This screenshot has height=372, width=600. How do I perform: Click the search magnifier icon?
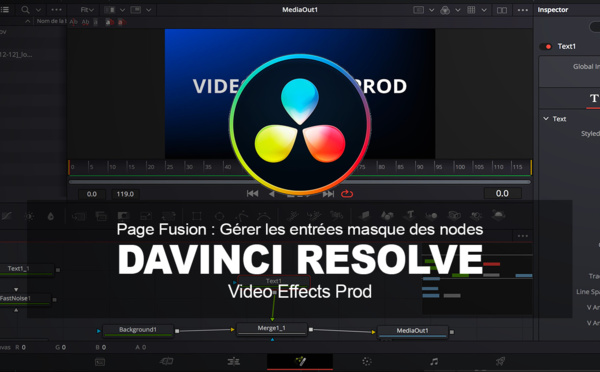coord(25,10)
